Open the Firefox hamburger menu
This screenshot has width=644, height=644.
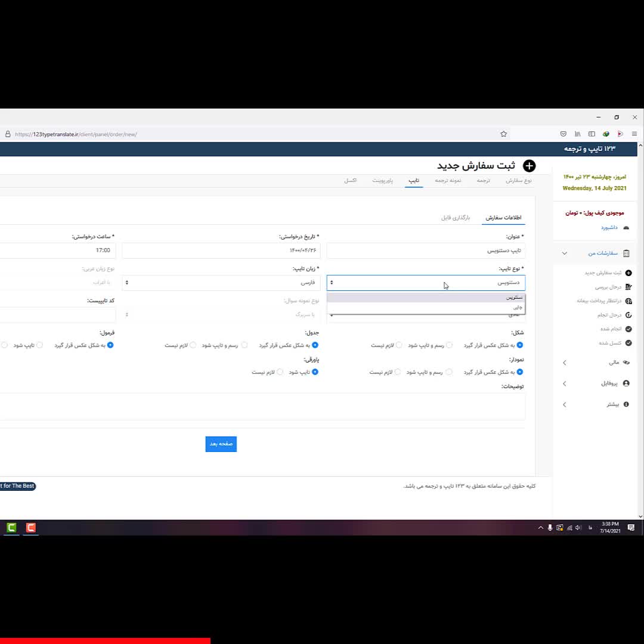(x=634, y=134)
